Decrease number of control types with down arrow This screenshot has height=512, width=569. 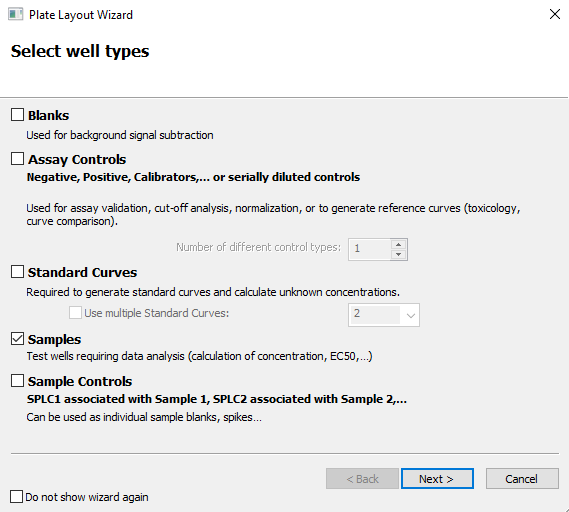coord(398,254)
